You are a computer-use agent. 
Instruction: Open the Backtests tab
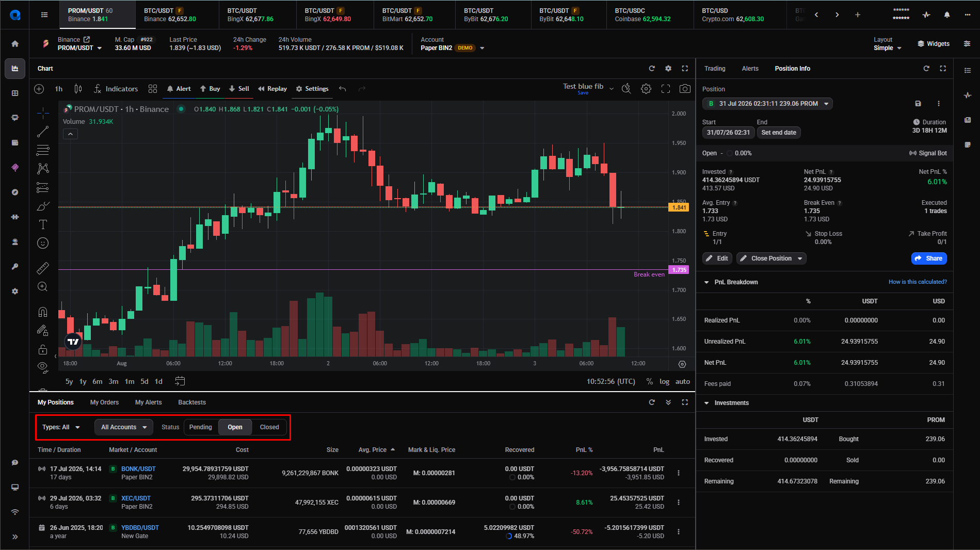point(192,402)
